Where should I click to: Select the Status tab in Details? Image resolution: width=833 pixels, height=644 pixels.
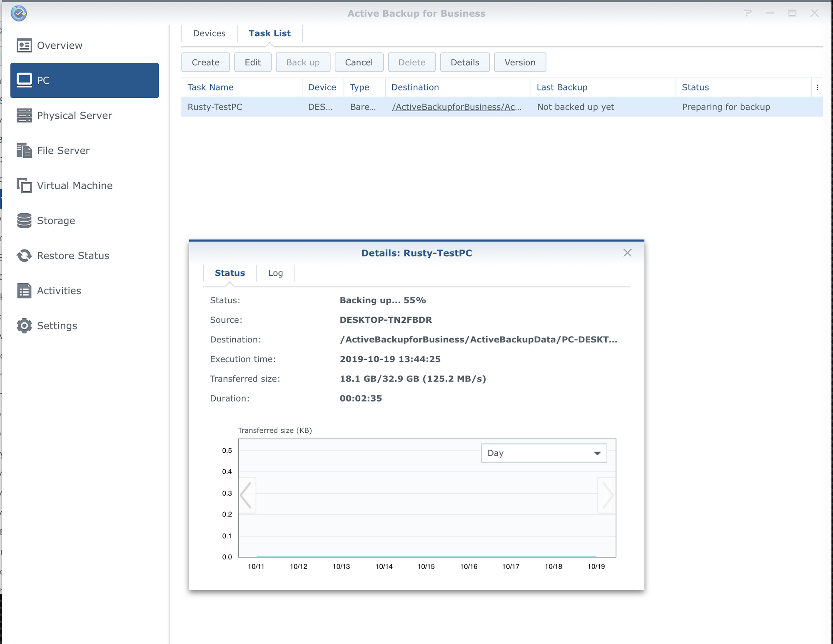[230, 273]
